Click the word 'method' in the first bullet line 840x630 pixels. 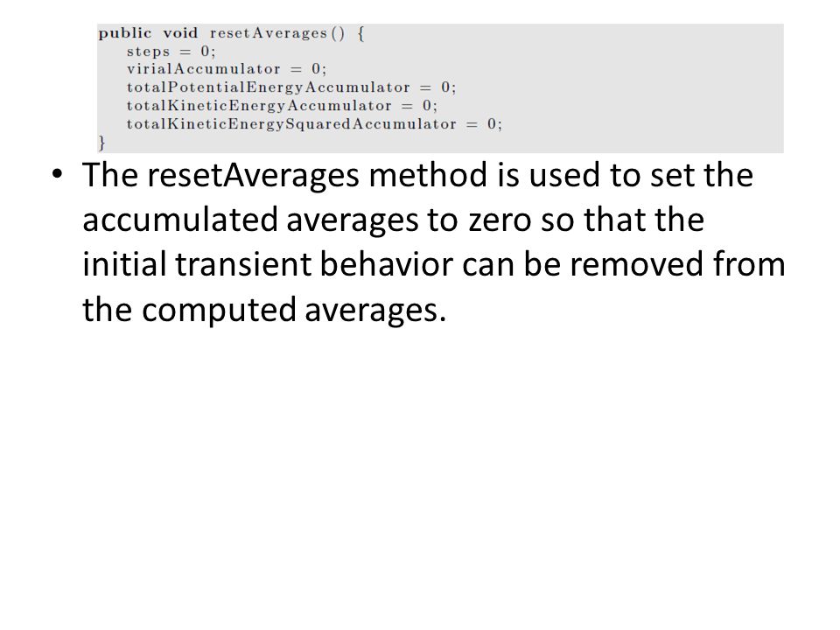[x=428, y=175]
